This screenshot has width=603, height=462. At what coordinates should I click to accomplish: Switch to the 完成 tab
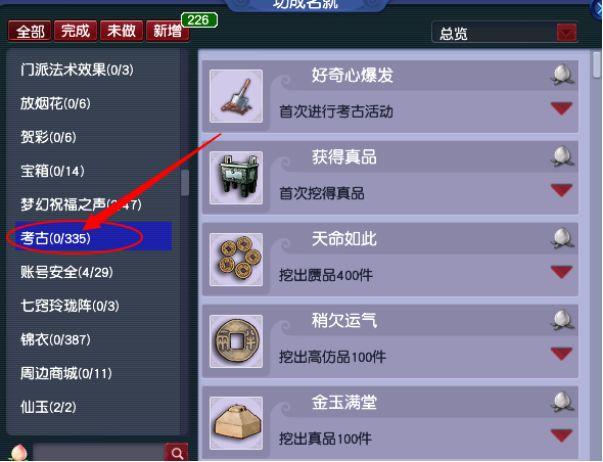click(75, 30)
